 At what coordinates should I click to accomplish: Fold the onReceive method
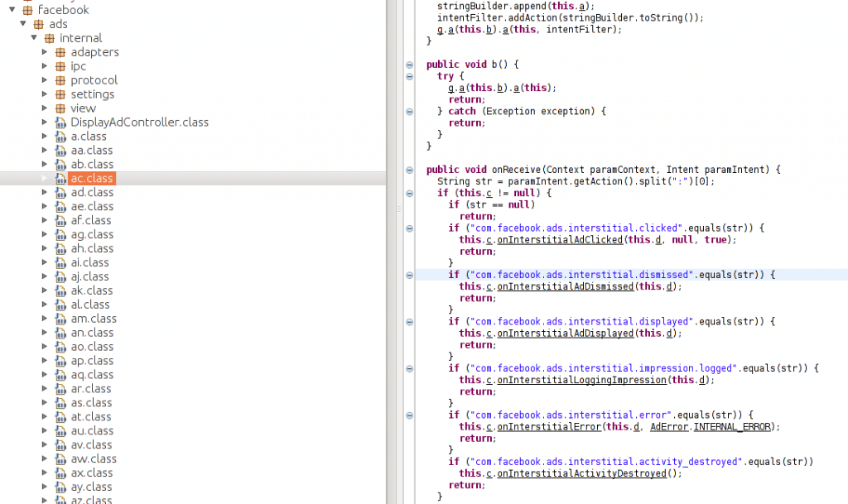pyautogui.click(x=409, y=170)
